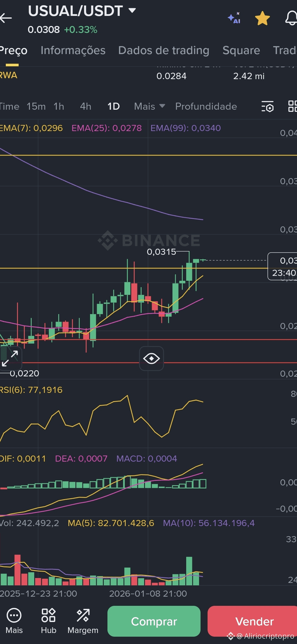Tap the 0,0220 low price marker
The width and height of the screenshot is (297, 644).
click(x=24, y=373)
